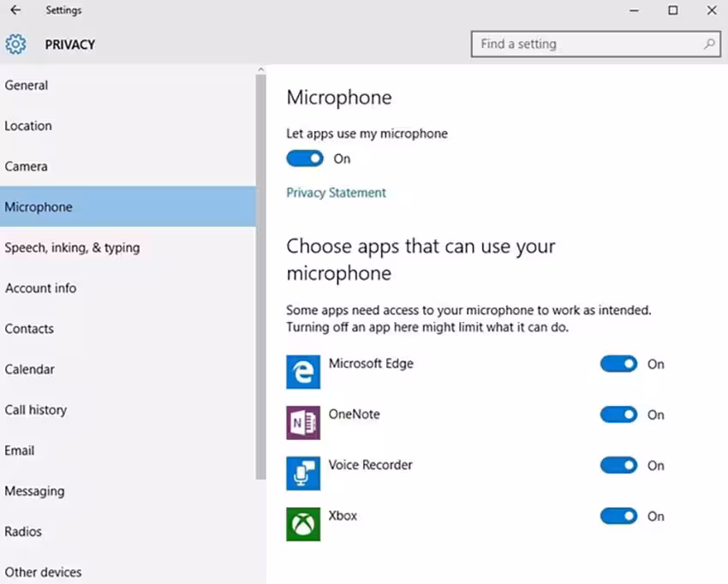The image size is (728, 584).
Task: Open Account info privacy settings
Action: pyautogui.click(x=128, y=288)
